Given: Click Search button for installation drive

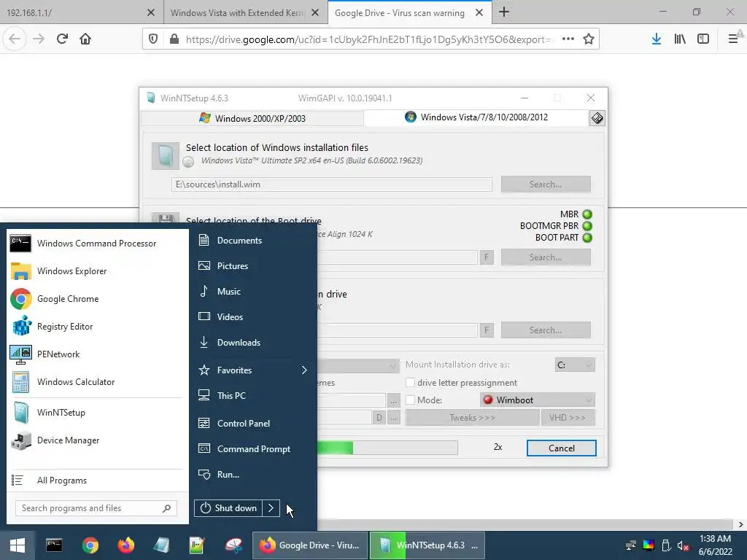Looking at the screenshot, I should point(546,330).
